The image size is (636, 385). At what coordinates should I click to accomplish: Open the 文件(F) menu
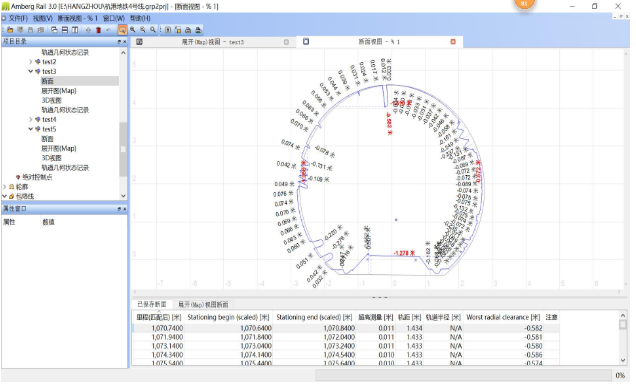18,18
